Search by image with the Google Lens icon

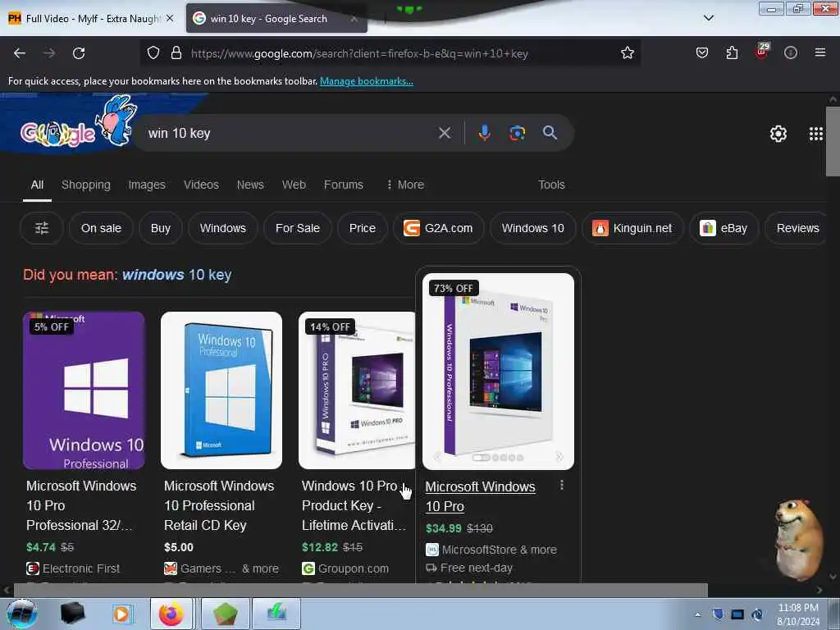[x=517, y=133]
